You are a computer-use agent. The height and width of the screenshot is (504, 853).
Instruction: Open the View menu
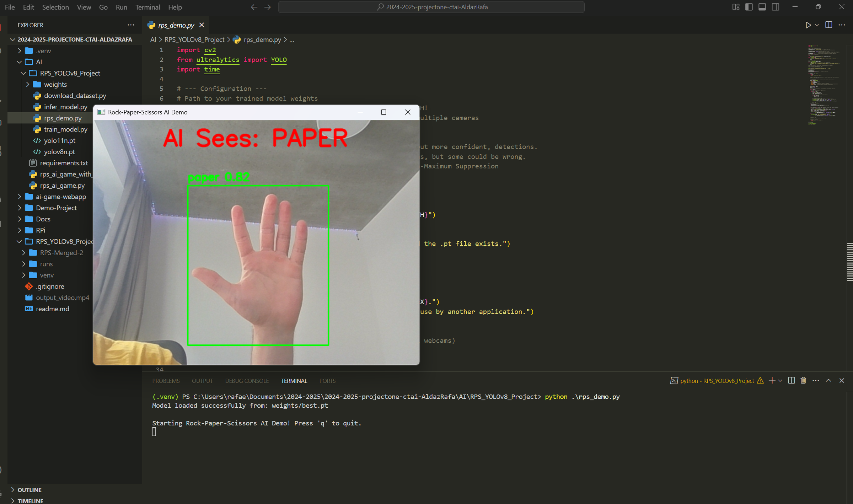point(84,7)
